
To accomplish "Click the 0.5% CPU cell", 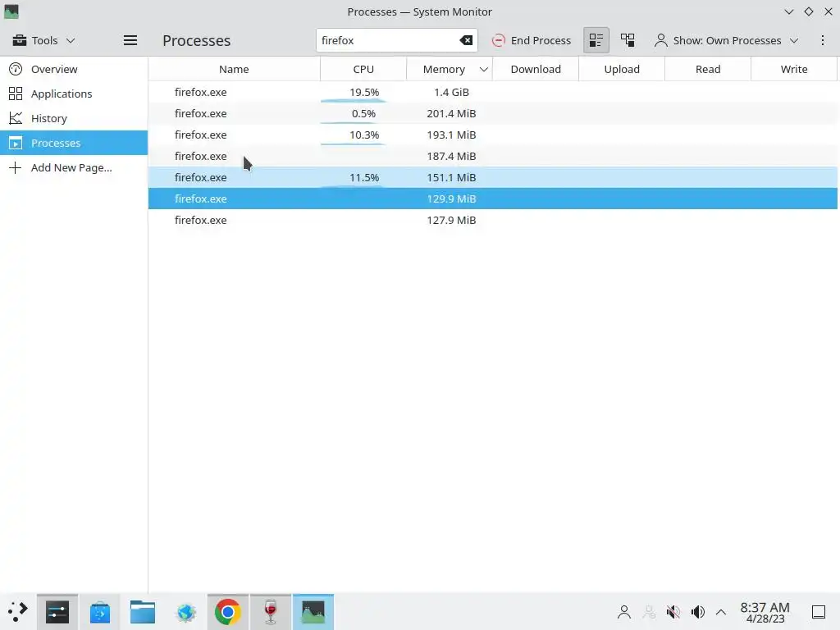I will tap(363, 113).
